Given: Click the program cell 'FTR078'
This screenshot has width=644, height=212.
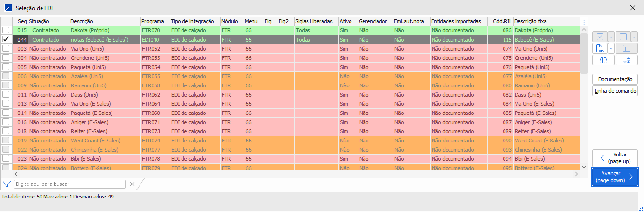Looking at the screenshot, I should pyautogui.click(x=155, y=158).
